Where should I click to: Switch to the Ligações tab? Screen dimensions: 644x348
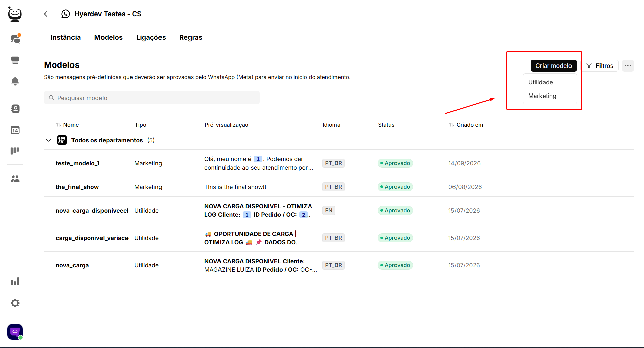151,37
